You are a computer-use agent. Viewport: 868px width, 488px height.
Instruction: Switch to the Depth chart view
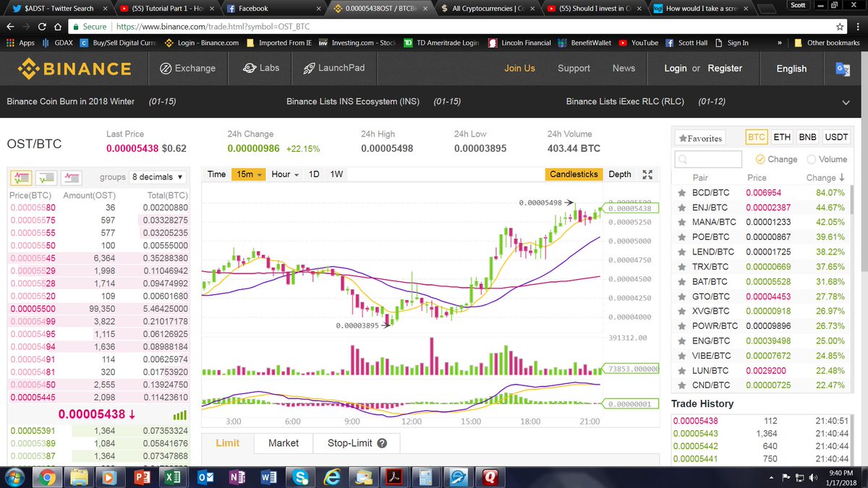[x=619, y=174]
